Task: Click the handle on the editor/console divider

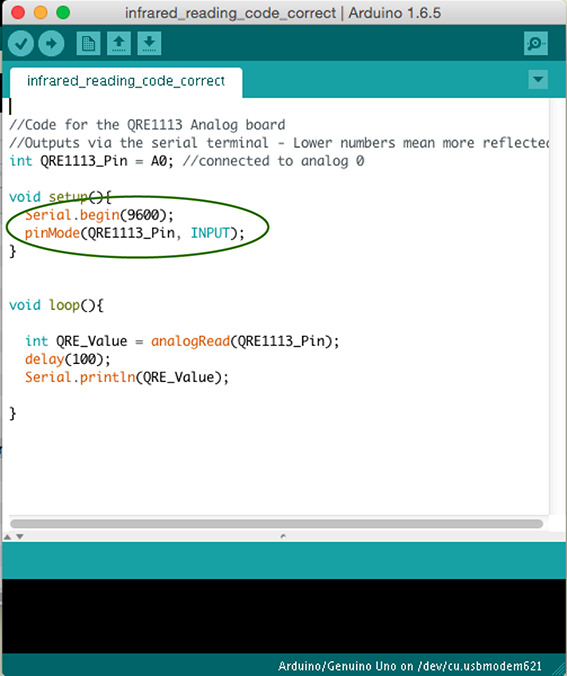Action: (x=283, y=537)
